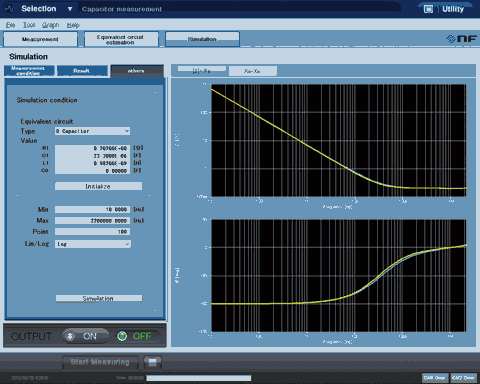Click the Time counter in status bar
Image resolution: width=480 pixels, height=384 pixels.
point(130,378)
